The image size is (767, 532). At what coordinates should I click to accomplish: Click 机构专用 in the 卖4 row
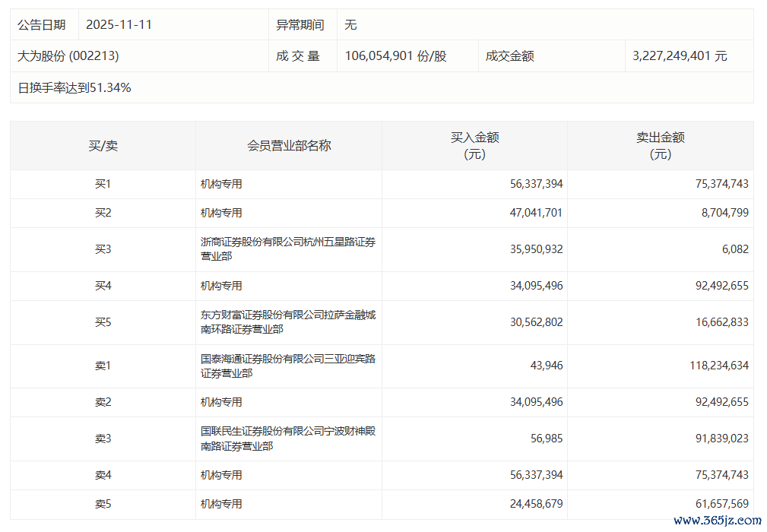(222, 475)
